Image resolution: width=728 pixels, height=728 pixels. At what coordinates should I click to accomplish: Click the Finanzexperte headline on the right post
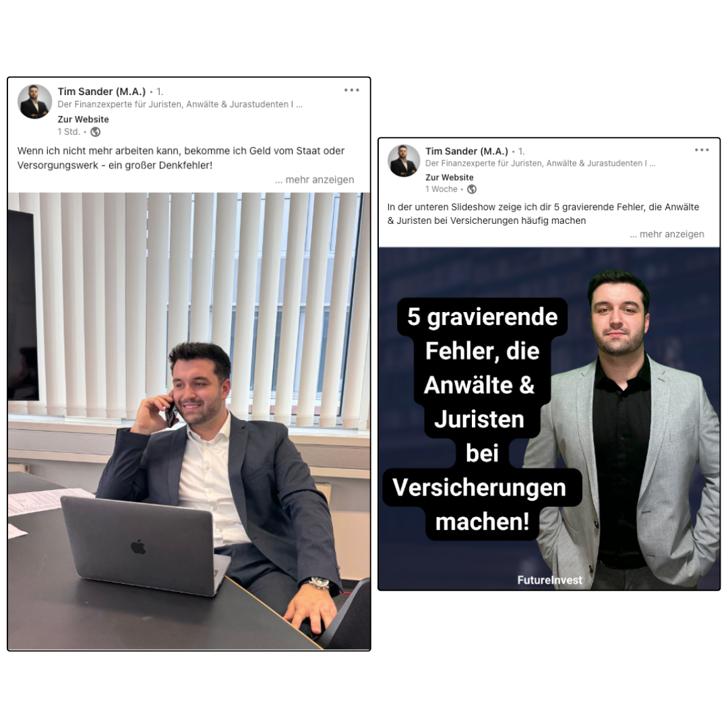coord(541,163)
